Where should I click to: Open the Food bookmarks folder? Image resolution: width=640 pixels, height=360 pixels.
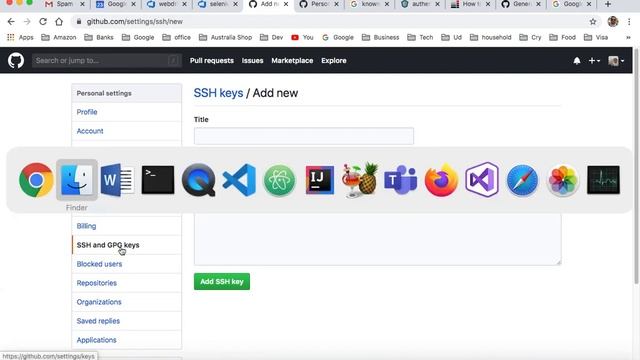(562, 37)
